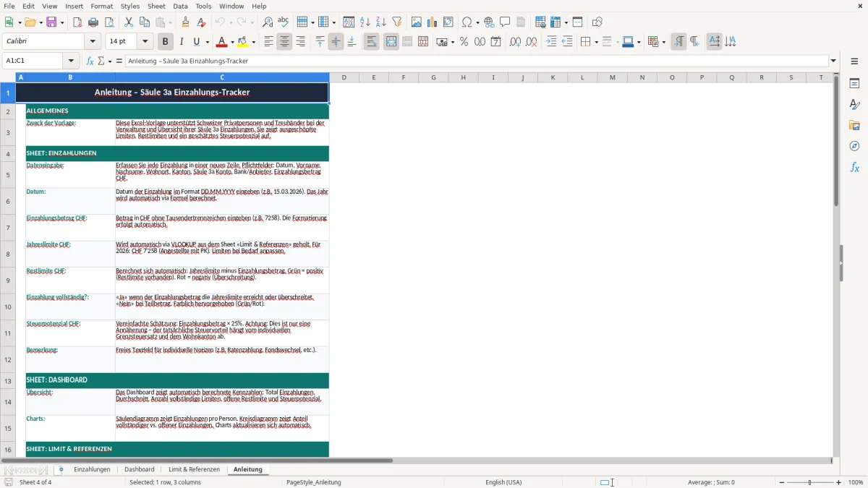Toggle Print Preview
Viewport: 868px width, 488px height.
coord(109,22)
